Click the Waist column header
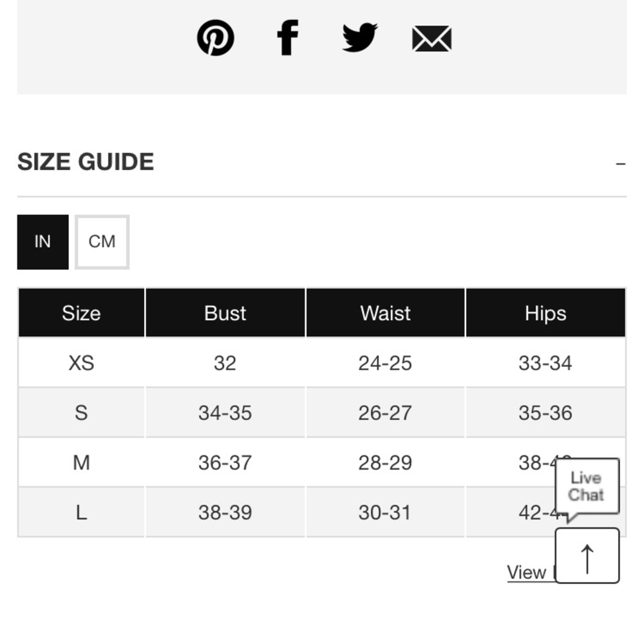This screenshot has width=644, height=644. point(385,312)
